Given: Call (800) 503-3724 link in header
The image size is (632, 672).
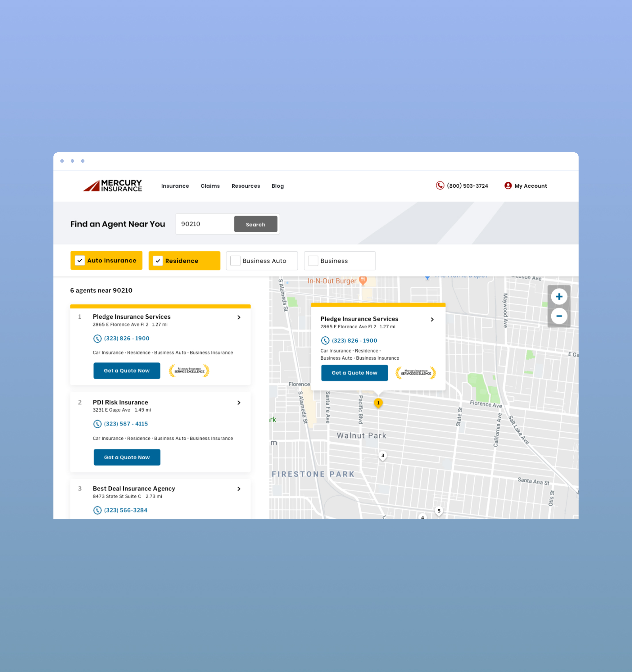Looking at the screenshot, I should point(467,186).
